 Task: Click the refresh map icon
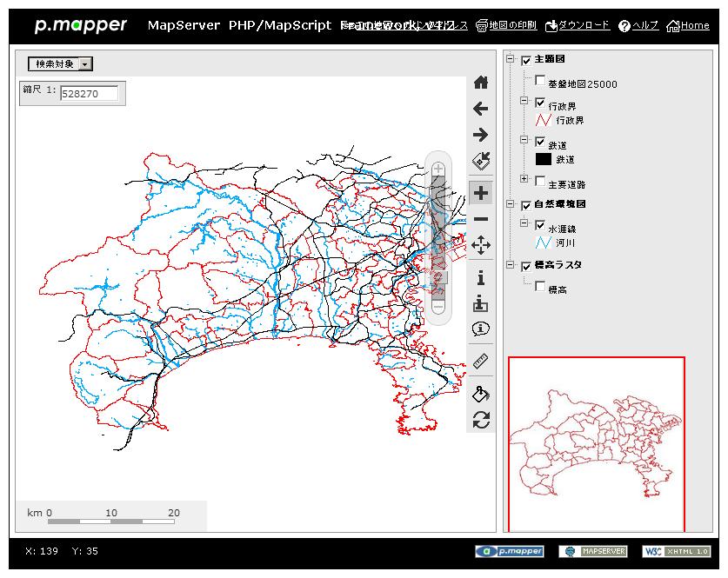[x=480, y=421]
